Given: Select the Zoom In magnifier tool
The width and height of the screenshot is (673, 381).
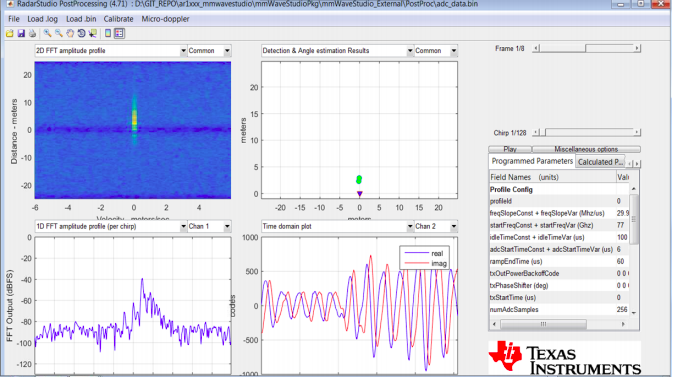Looking at the screenshot, I should 47,33.
